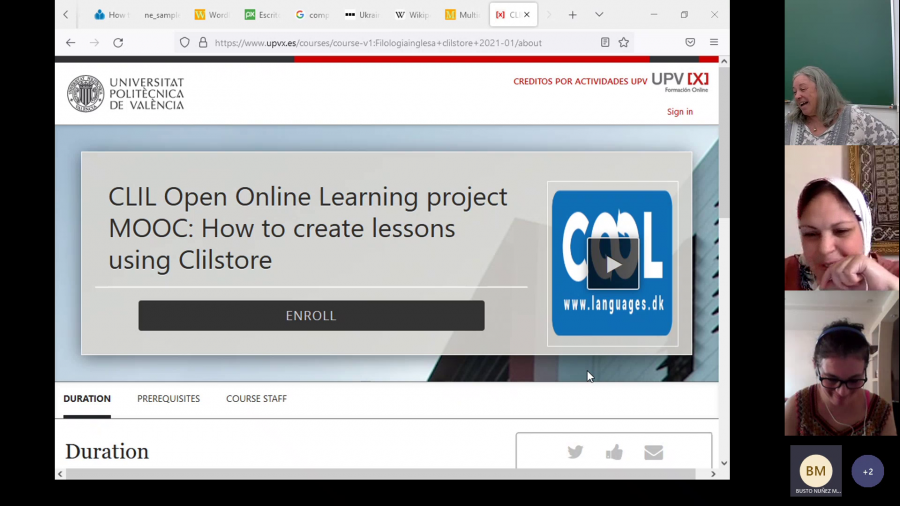The width and height of the screenshot is (900, 506).
Task: Click the browser forward arrow
Action: [94, 42]
